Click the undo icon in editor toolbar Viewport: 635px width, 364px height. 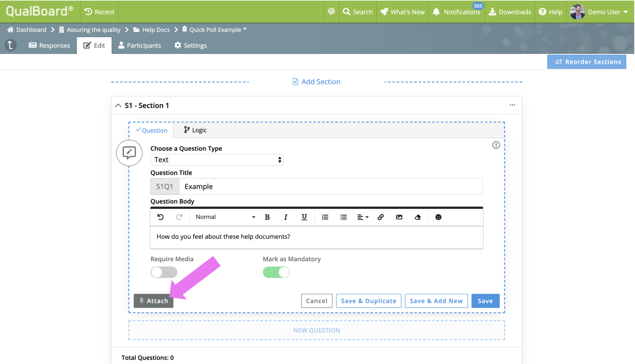161,217
